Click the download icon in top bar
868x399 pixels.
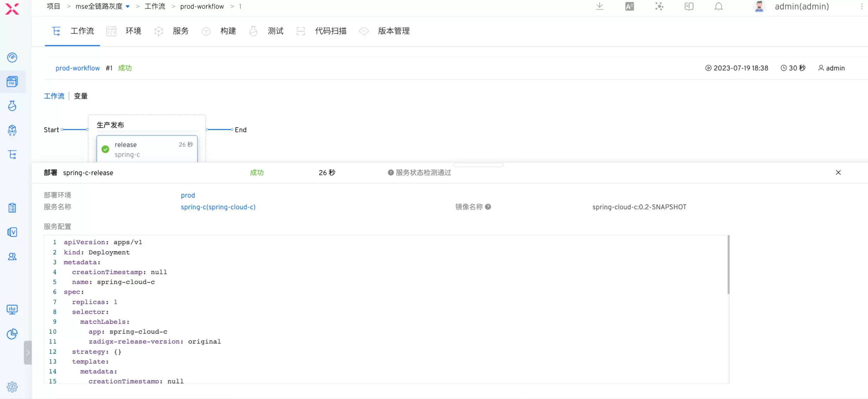(600, 6)
